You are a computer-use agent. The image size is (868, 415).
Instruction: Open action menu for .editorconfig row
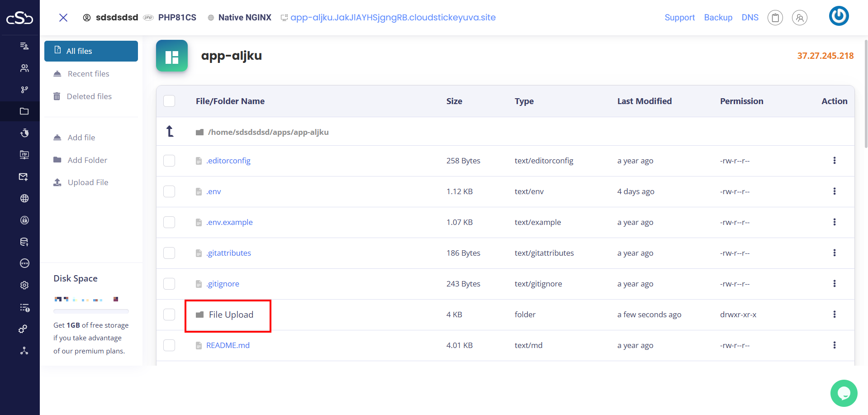click(834, 161)
